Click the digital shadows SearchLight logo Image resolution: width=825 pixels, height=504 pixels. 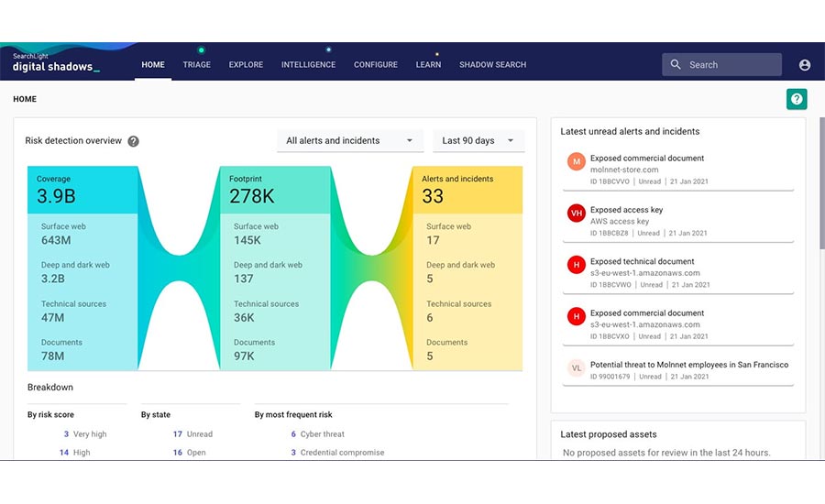(55, 62)
